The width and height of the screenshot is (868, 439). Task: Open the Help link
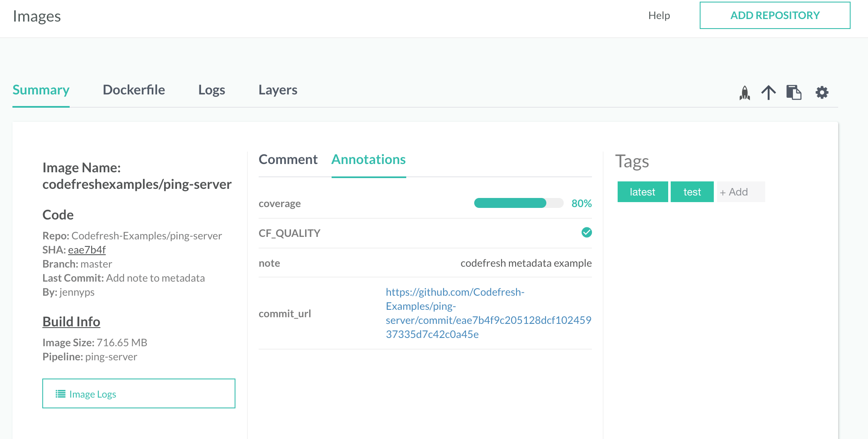(659, 15)
